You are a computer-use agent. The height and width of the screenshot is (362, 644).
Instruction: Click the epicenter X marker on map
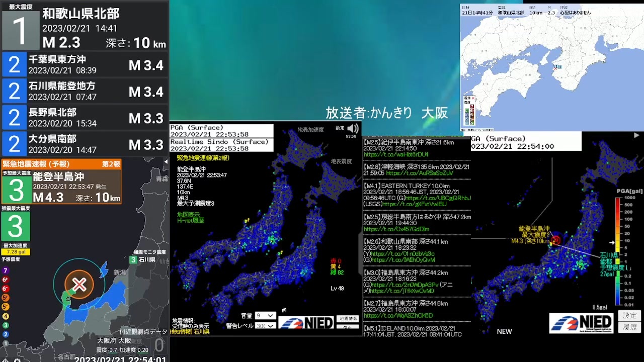coord(79,285)
